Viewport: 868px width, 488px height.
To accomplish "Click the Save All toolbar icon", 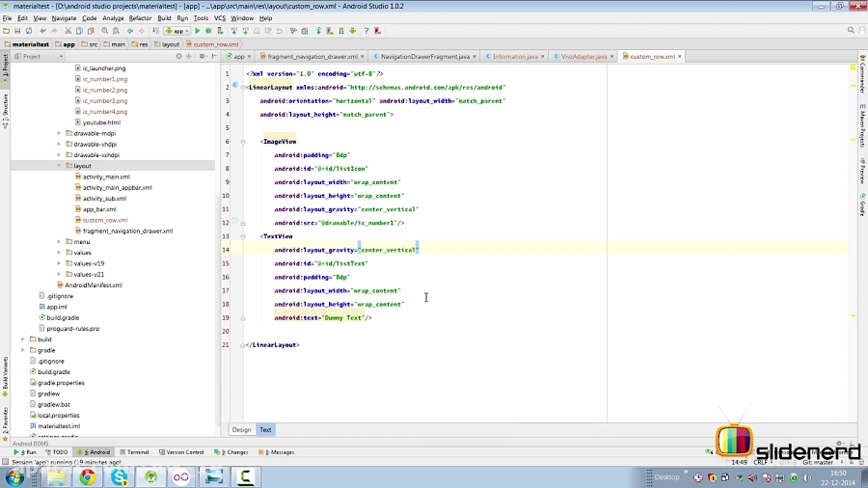I will [x=17, y=31].
